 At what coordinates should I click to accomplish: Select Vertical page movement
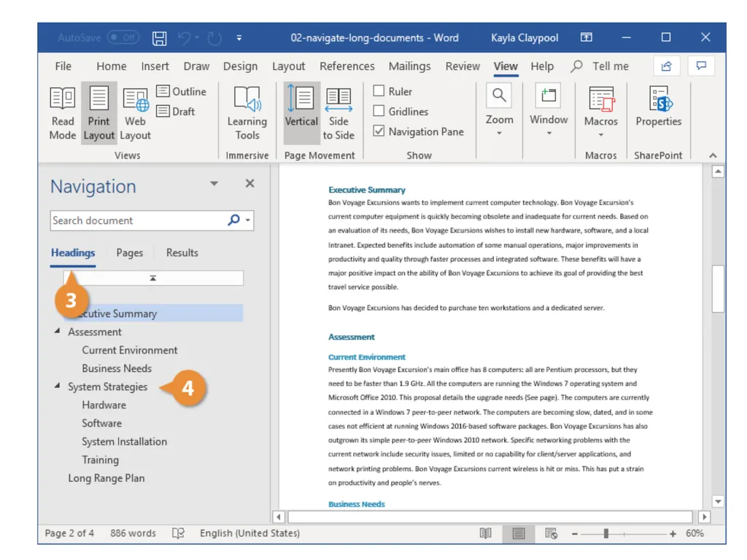(301, 113)
